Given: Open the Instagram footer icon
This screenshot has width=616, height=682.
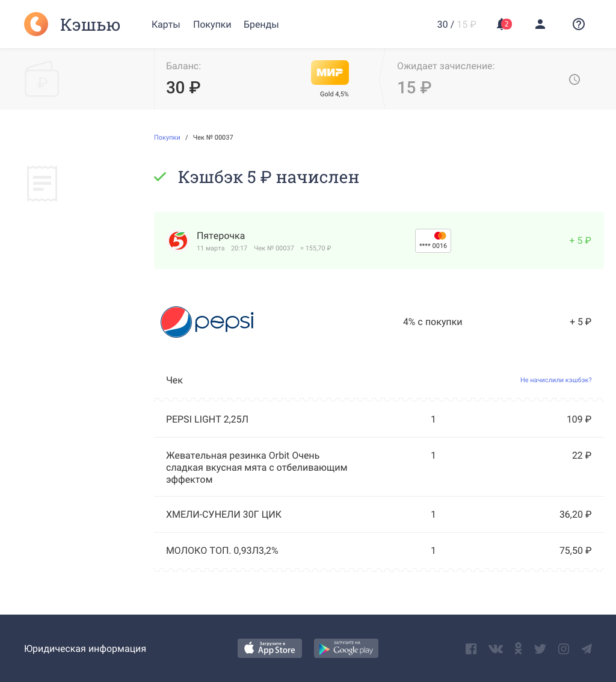Looking at the screenshot, I should tap(564, 649).
